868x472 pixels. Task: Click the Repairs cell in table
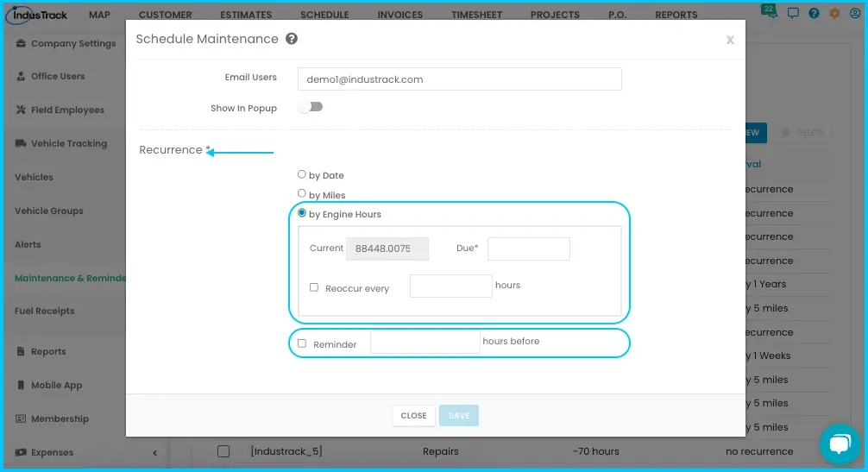point(441,451)
